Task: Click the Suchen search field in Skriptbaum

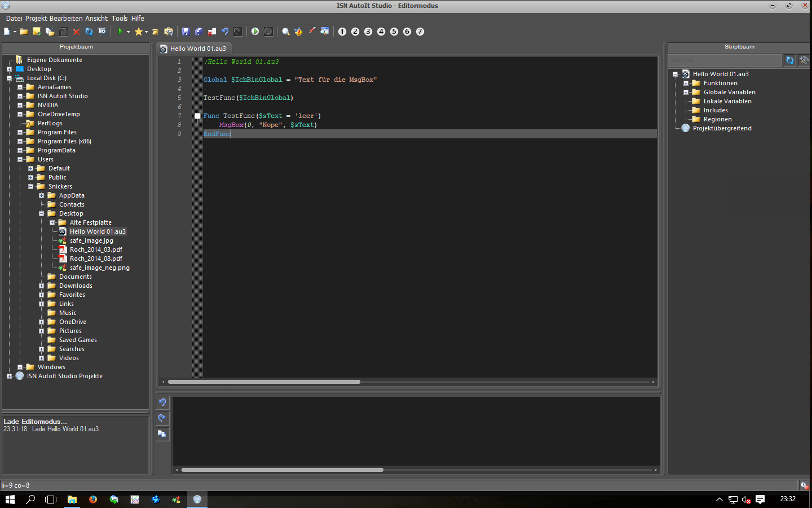Action: pyautogui.click(x=724, y=60)
